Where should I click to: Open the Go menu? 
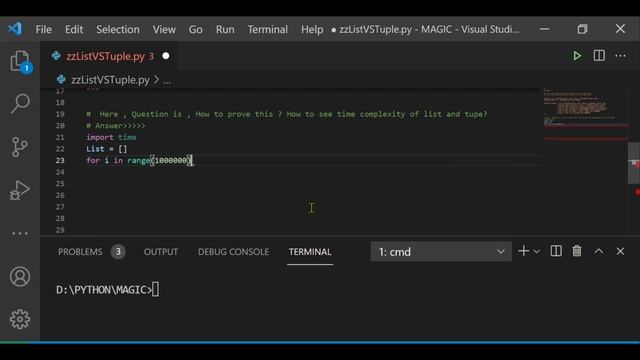click(x=196, y=29)
